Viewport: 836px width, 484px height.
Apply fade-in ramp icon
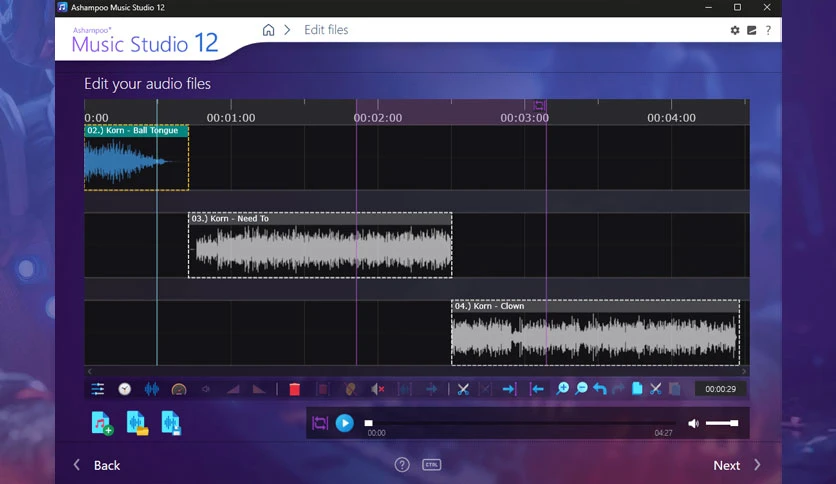click(x=232, y=389)
